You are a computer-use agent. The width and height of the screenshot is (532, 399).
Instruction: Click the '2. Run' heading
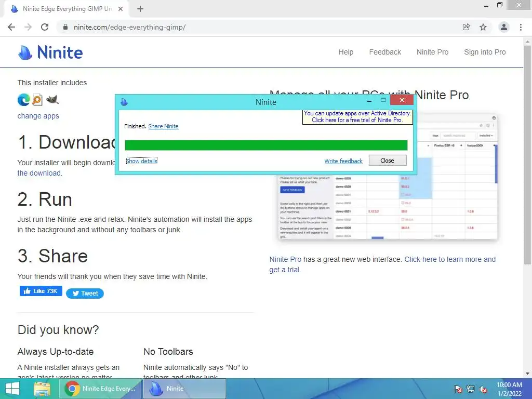pos(45,199)
